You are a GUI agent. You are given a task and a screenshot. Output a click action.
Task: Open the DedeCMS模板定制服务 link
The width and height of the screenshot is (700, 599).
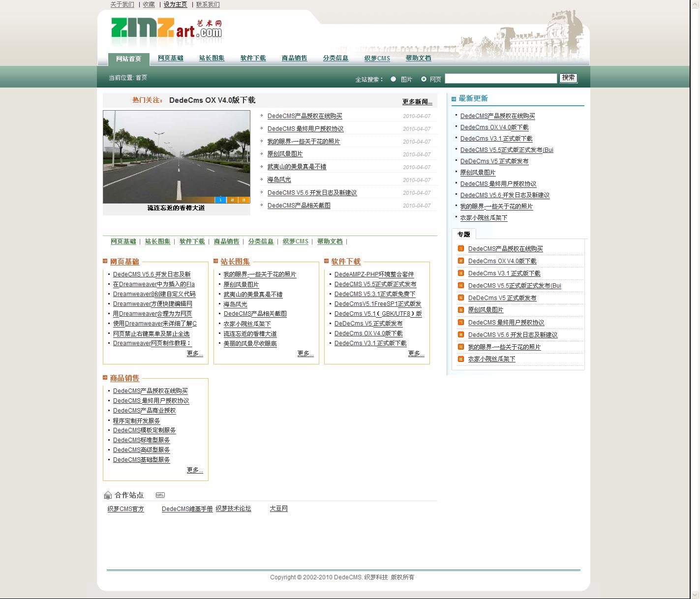(x=144, y=430)
